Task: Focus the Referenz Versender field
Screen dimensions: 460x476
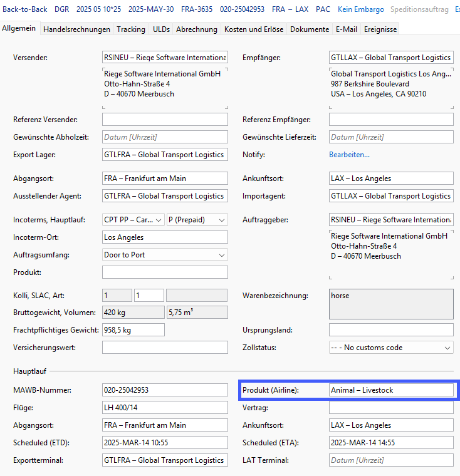Action: (x=165, y=119)
